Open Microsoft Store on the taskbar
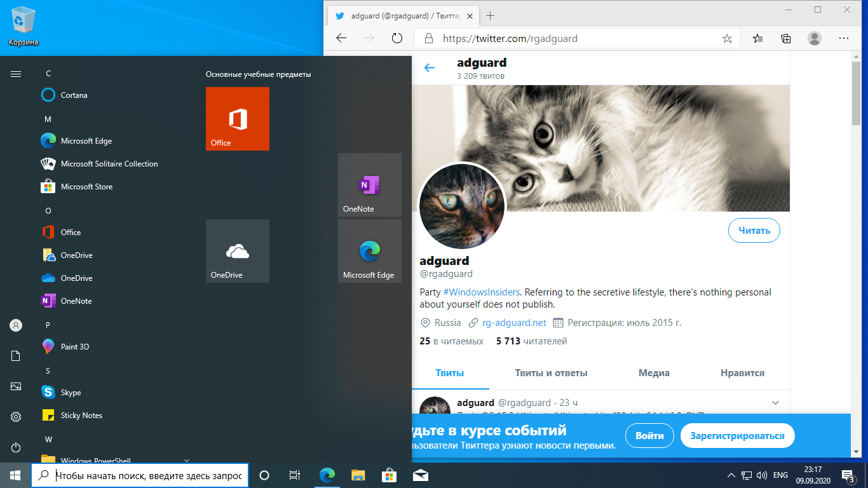868x488 pixels. (x=389, y=475)
